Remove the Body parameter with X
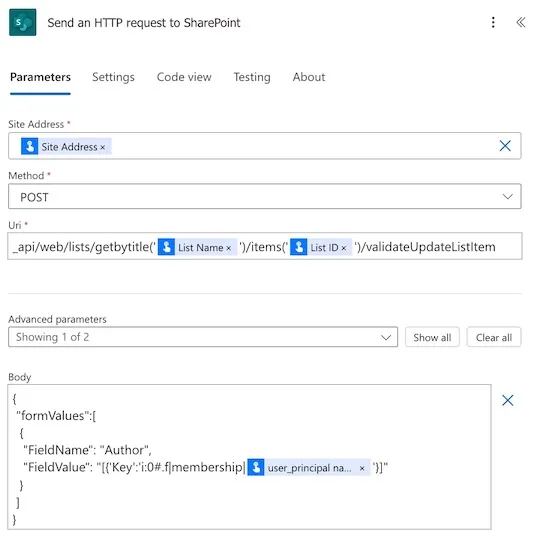The height and width of the screenshot is (540, 534). 507,400
